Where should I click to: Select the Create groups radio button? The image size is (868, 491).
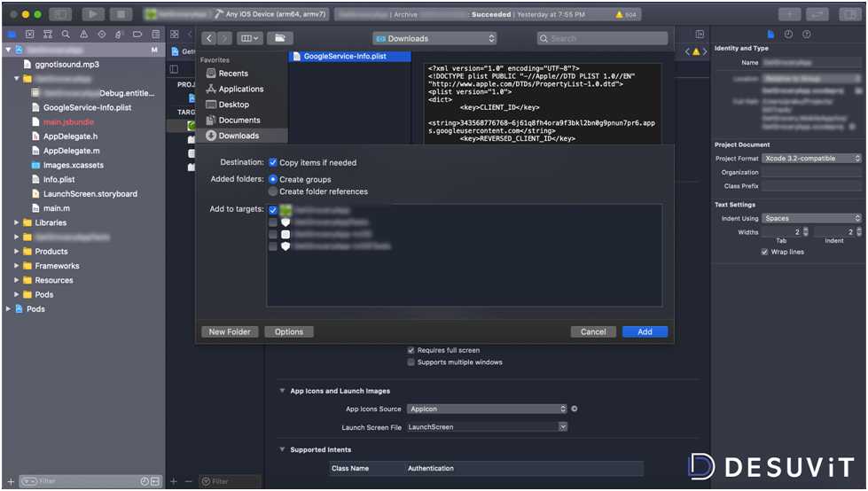272,179
